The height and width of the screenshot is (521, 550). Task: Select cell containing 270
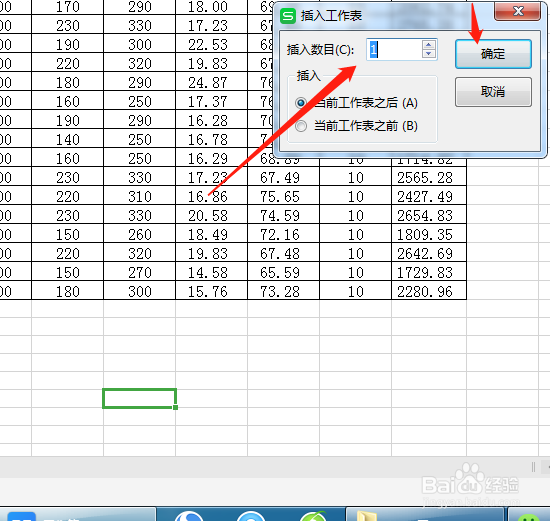[x=139, y=271]
